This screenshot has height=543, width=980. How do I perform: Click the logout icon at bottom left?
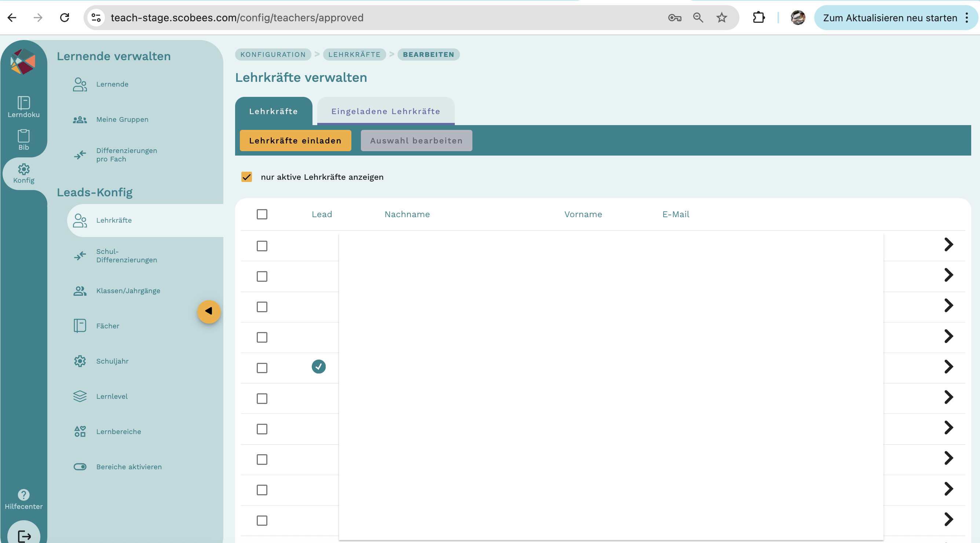coord(24,536)
